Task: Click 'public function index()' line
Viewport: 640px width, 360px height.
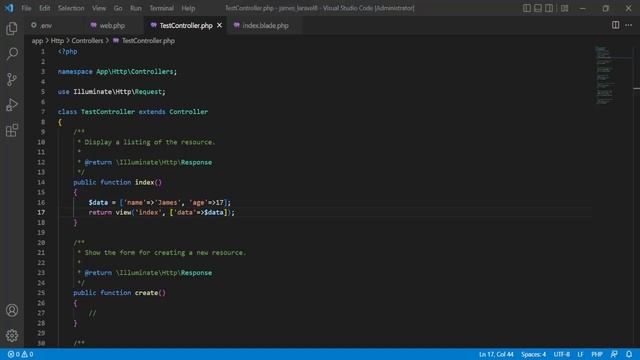Action: point(118,182)
